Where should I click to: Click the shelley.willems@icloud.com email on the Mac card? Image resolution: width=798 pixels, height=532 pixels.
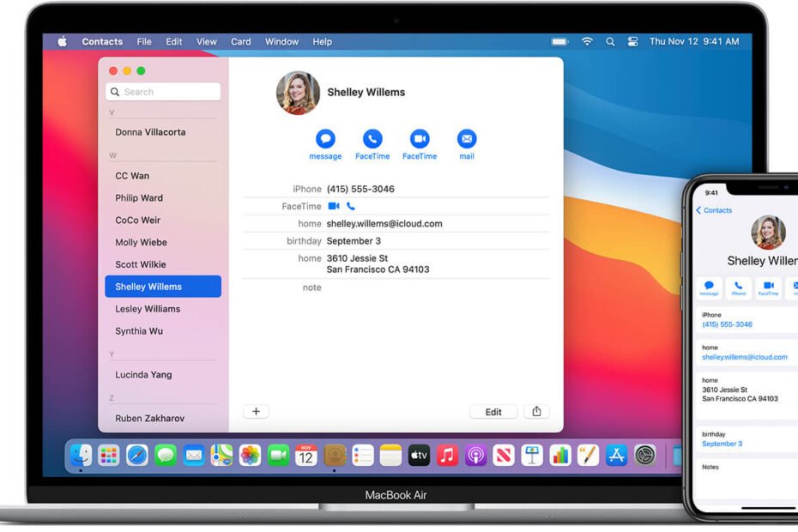click(x=384, y=223)
